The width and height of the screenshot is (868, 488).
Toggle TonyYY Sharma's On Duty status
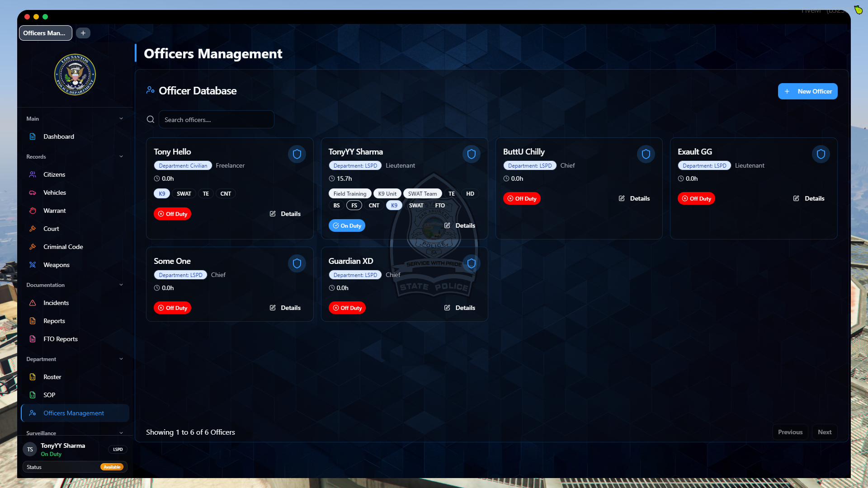click(347, 225)
